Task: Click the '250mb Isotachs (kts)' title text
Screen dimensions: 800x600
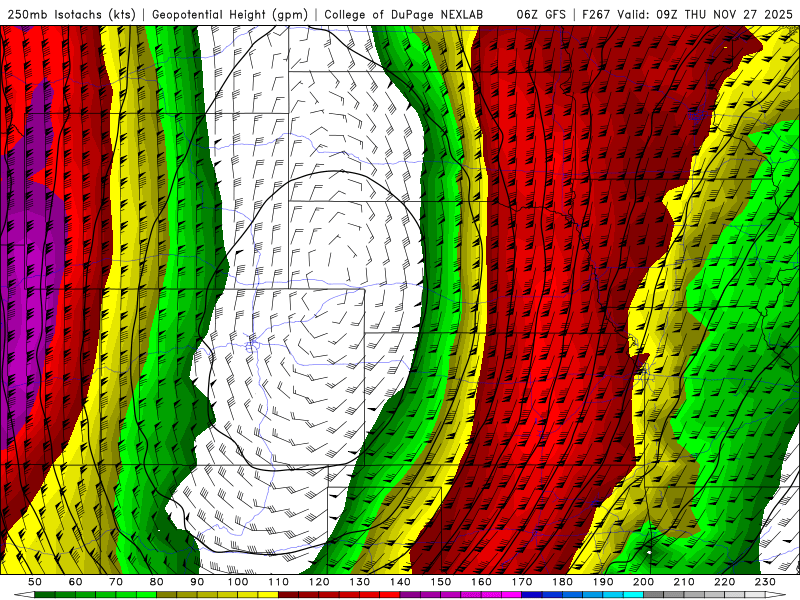Action: click(x=71, y=14)
